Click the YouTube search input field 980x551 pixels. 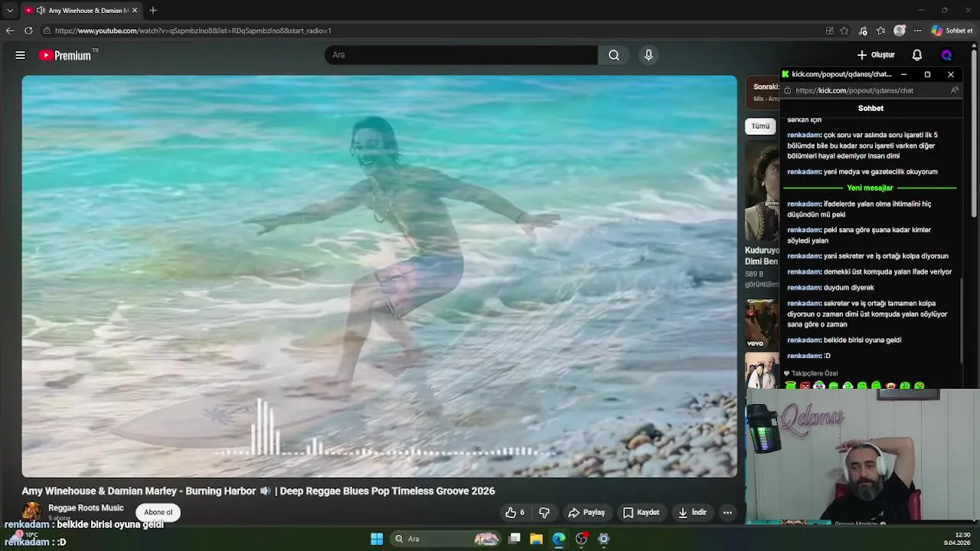tap(461, 55)
